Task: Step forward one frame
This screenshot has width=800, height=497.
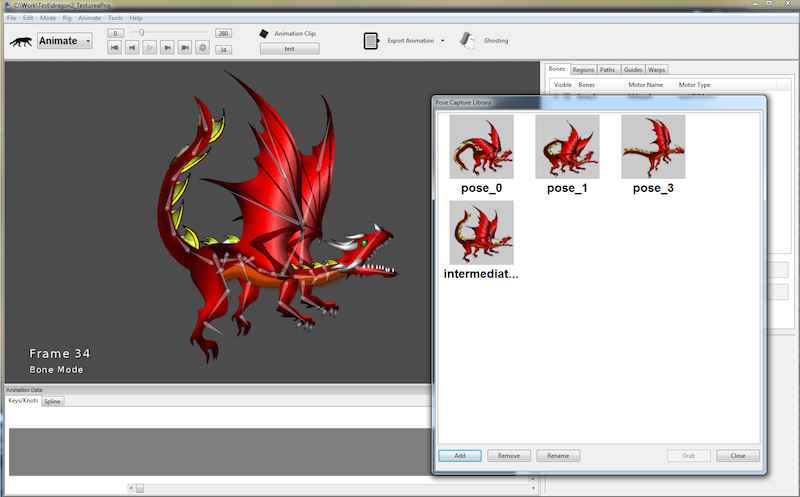Action: click(168, 47)
